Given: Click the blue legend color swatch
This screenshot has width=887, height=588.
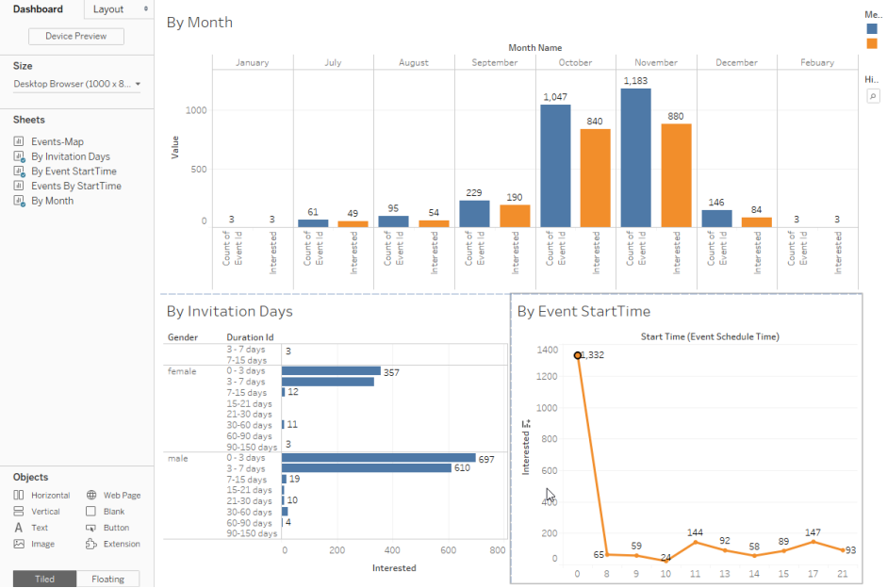Looking at the screenshot, I should (873, 28).
